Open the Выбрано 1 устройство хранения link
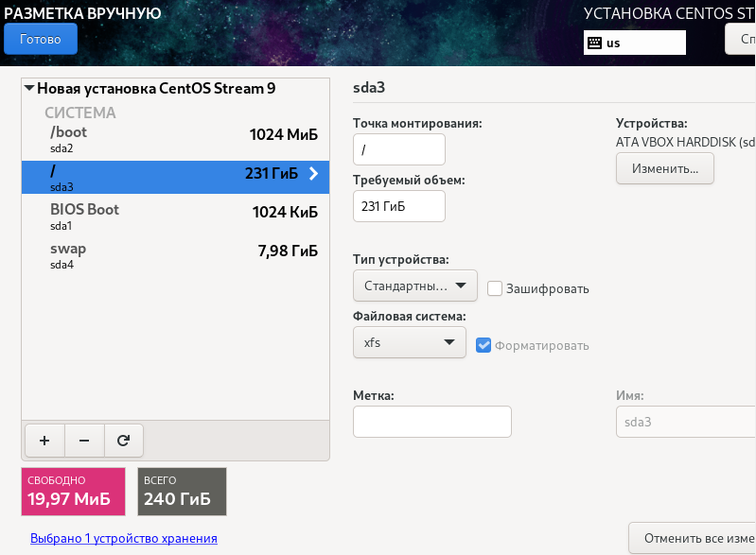The height and width of the screenshot is (555, 756). (x=124, y=538)
